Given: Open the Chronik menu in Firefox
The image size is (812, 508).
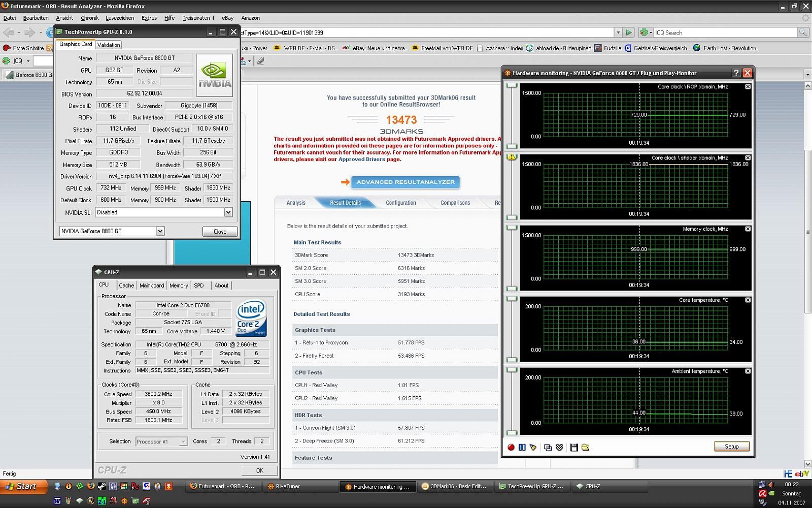Looking at the screenshot, I should pyautogui.click(x=89, y=18).
